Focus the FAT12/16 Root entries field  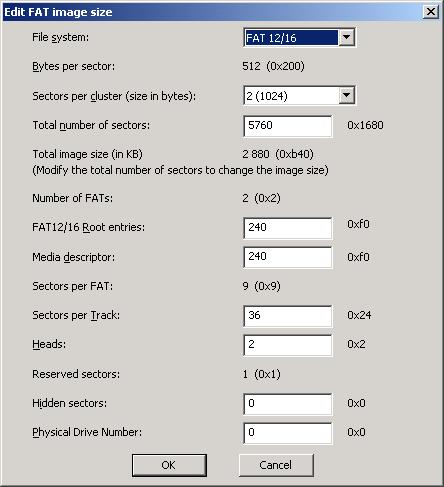click(288, 228)
